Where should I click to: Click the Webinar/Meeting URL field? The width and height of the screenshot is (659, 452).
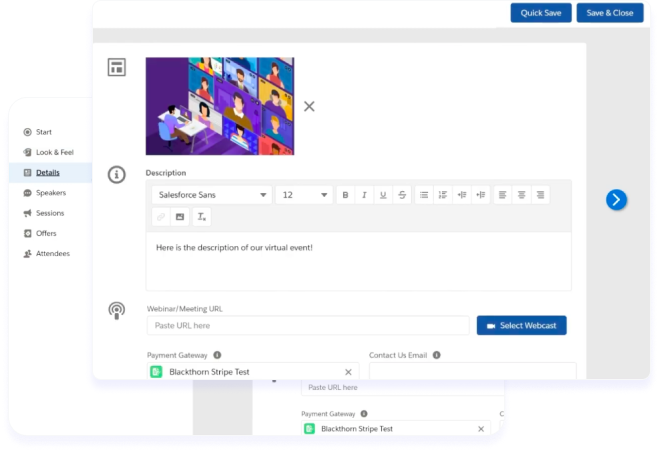click(308, 325)
